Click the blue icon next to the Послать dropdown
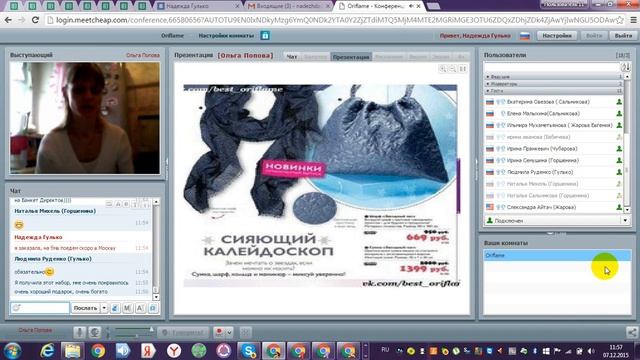The height and width of the screenshot is (360, 640). click(x=115, y=308)
